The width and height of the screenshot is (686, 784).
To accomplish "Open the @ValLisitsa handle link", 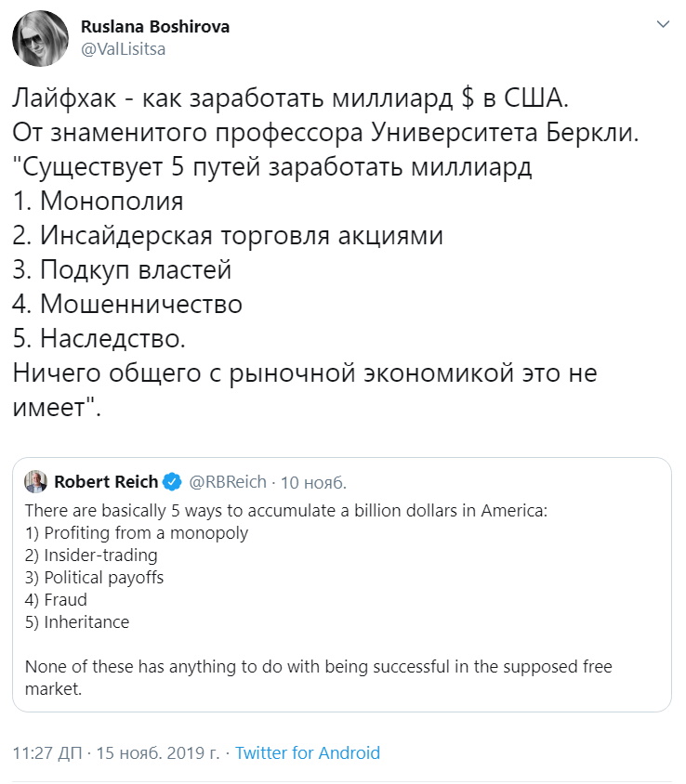I will 123,49.
